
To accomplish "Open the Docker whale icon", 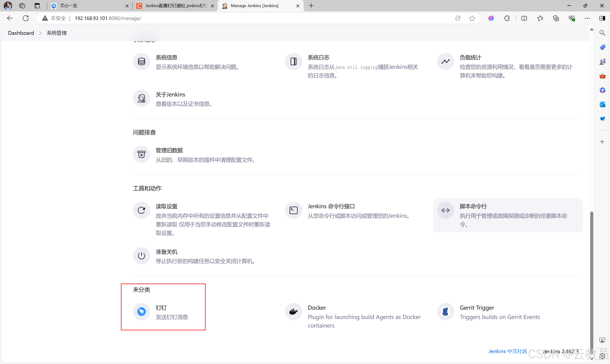I will (293, 312).
